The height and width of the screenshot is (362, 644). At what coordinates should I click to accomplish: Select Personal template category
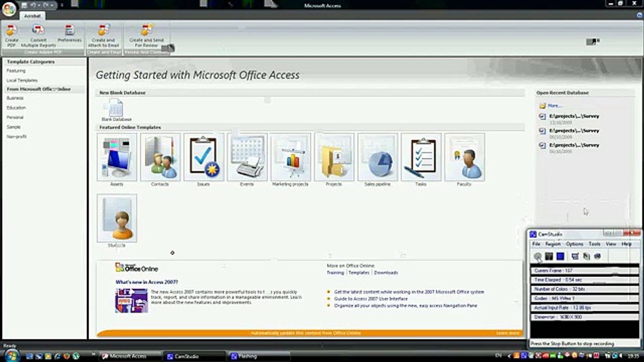[x=15, y=117]
